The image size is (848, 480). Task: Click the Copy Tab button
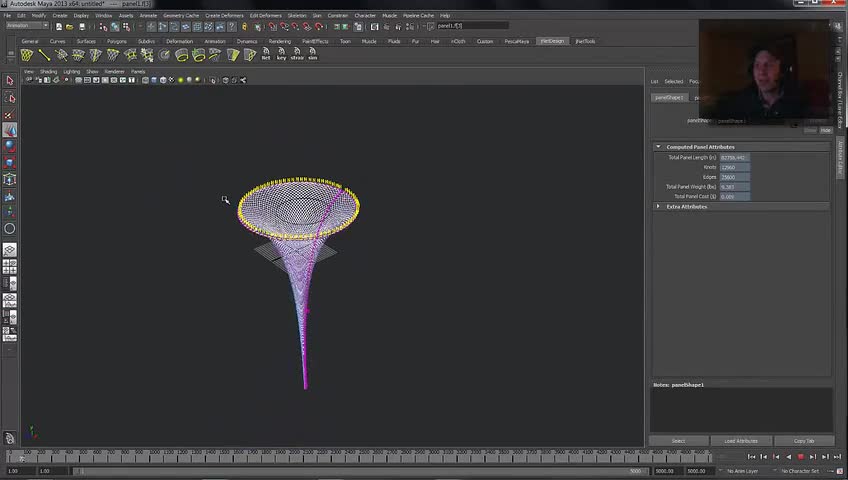pyautogui.click(x=803, y=441)
